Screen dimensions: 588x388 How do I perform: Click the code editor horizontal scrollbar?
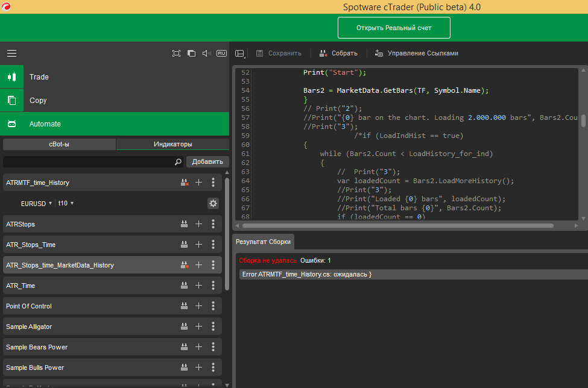(x=398, y=225)
